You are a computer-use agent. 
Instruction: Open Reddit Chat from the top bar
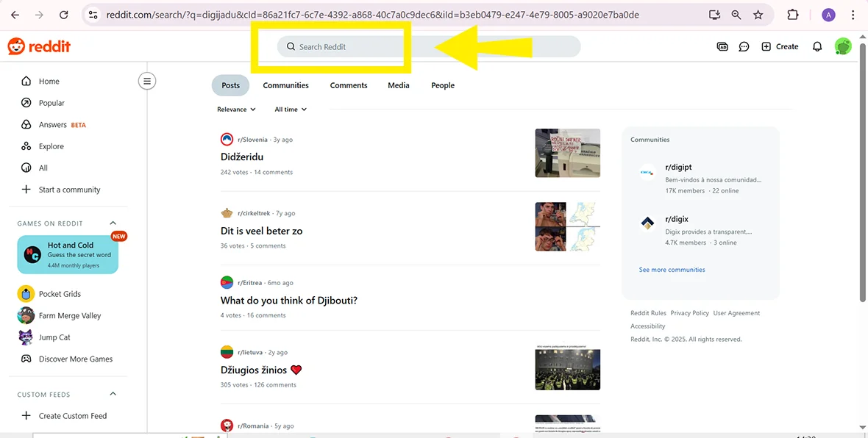[x=744, y=46]
